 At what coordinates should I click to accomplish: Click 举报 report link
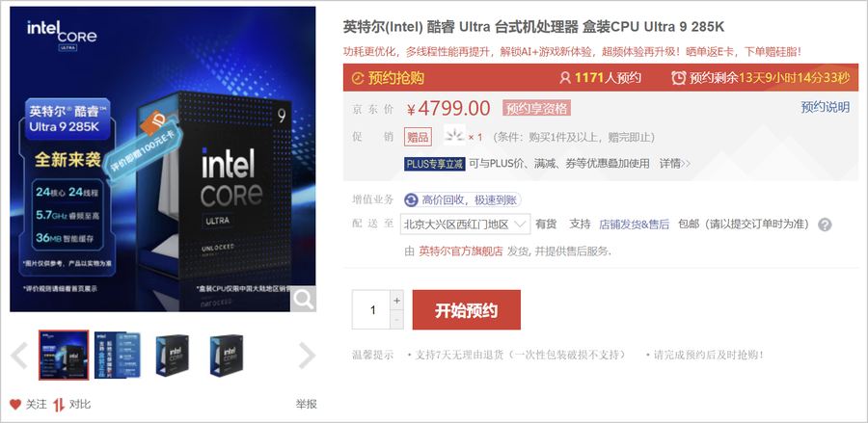click(306, 404)
